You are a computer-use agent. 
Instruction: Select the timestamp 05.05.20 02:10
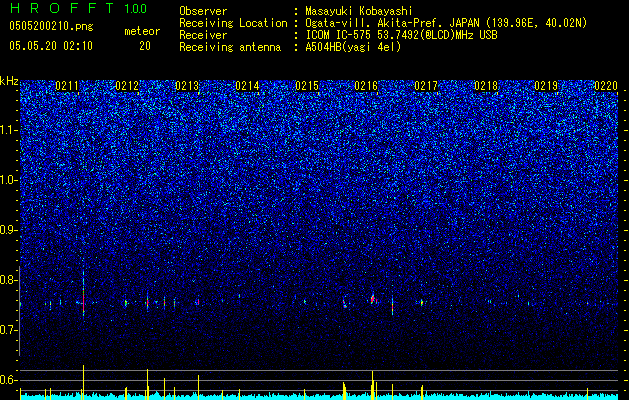tap(51, 46)
